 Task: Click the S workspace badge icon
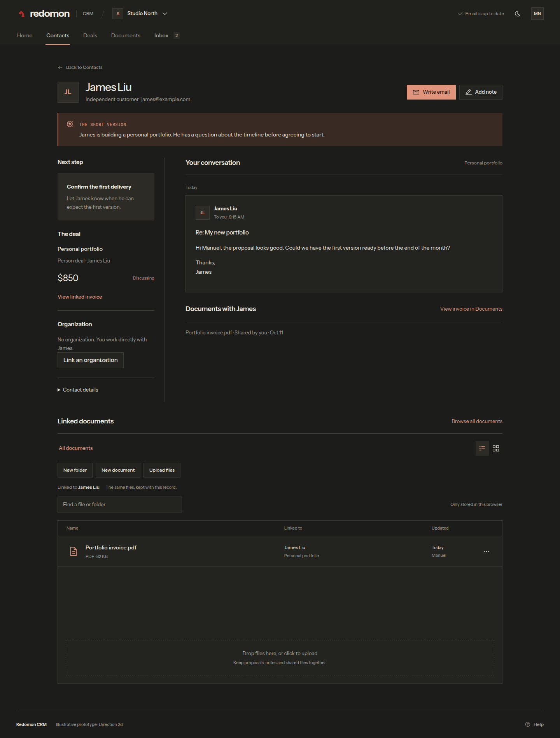(118, 14)
